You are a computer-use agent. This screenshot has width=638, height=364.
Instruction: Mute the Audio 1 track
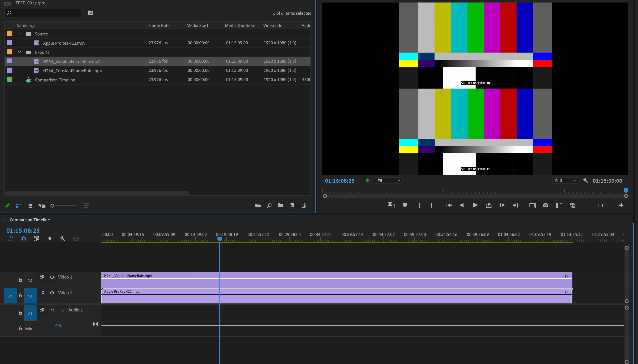52,310
